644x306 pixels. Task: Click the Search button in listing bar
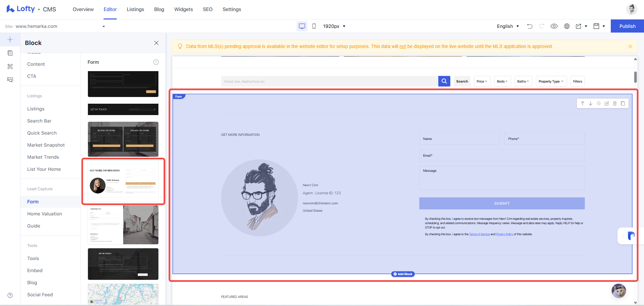click(462, 81)
